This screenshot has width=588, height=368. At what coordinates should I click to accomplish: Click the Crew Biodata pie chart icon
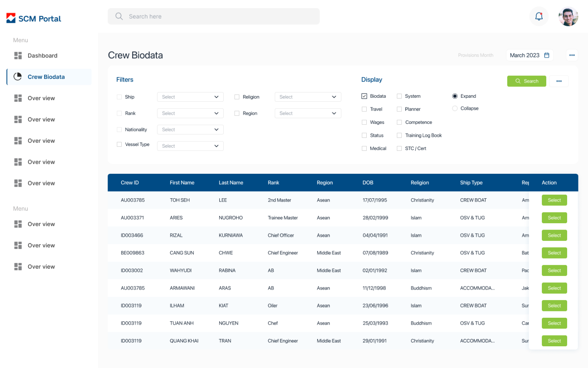[18, 77]
